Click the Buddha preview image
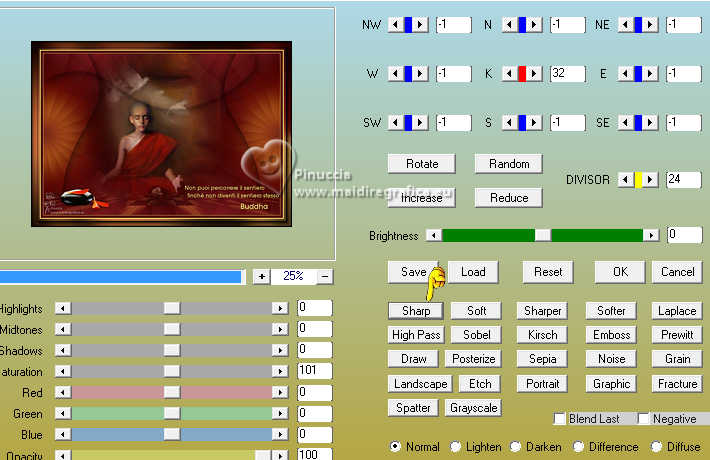This screenshot has height=460, width=710. click(x=161, y=134)
